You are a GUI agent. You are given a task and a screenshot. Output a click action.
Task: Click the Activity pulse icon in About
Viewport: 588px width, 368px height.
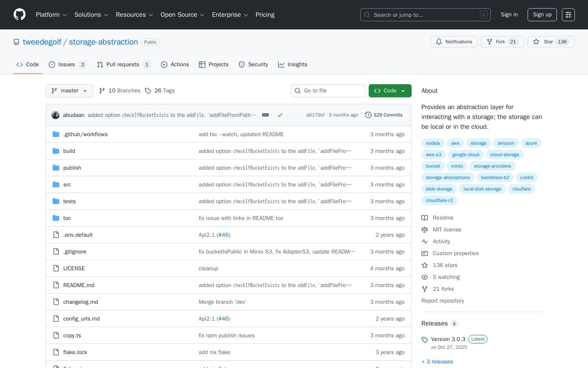425,241
